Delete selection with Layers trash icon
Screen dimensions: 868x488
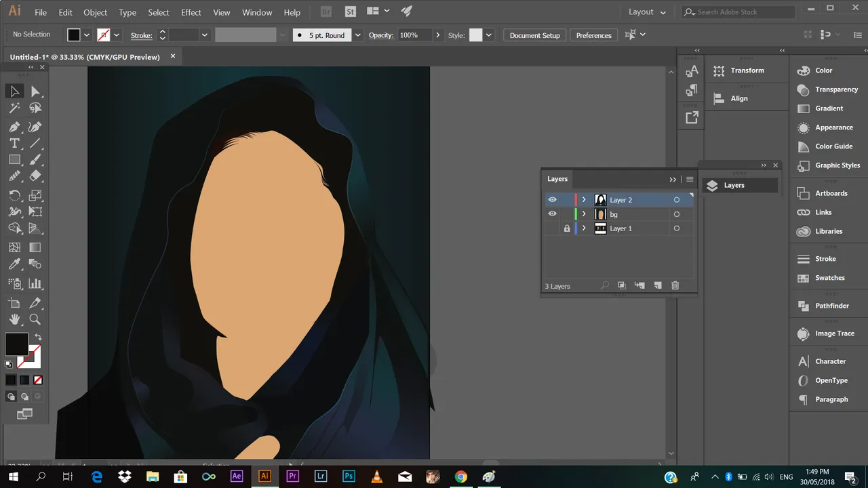(675, 286)
